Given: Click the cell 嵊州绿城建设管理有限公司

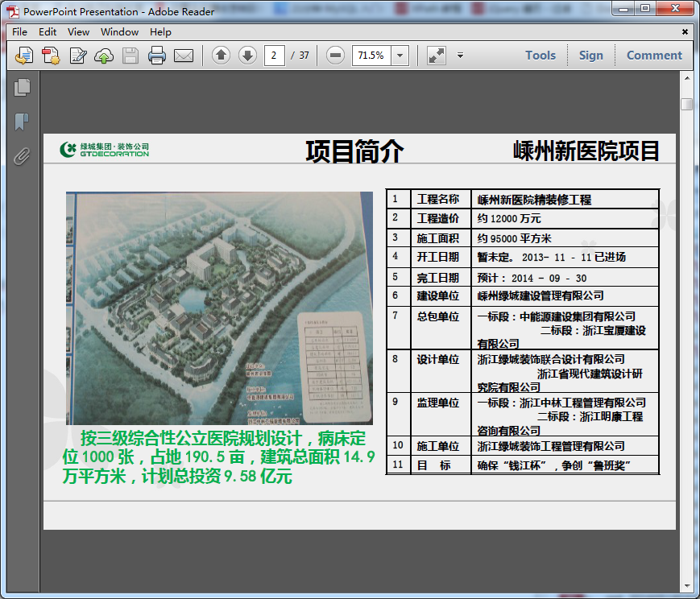Looking at the screenshot, I should [565, 296].
